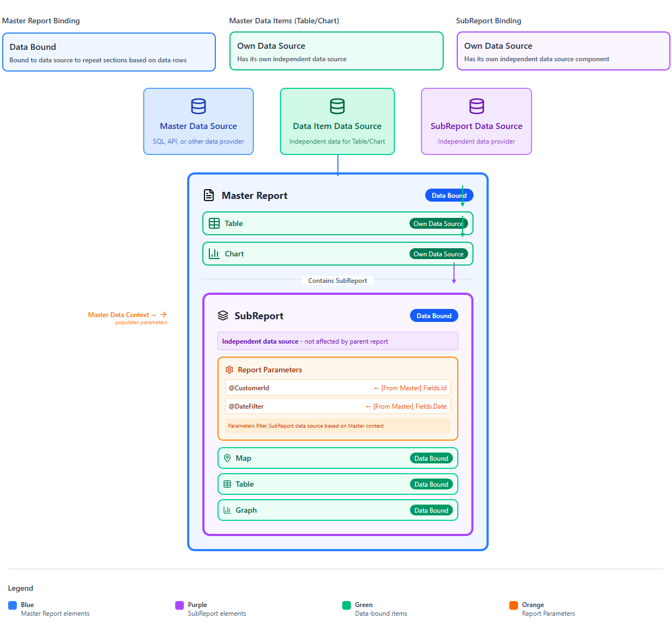Expand the @CustomerId parameter row
Viewport: 672px width, 626px height.
pos(337,388)
